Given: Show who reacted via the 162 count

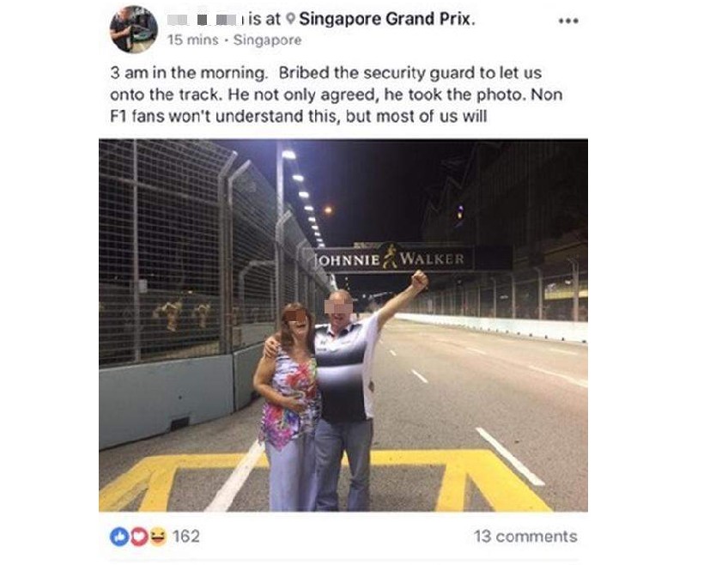Looking at the screenshot, I should (186, 537).
